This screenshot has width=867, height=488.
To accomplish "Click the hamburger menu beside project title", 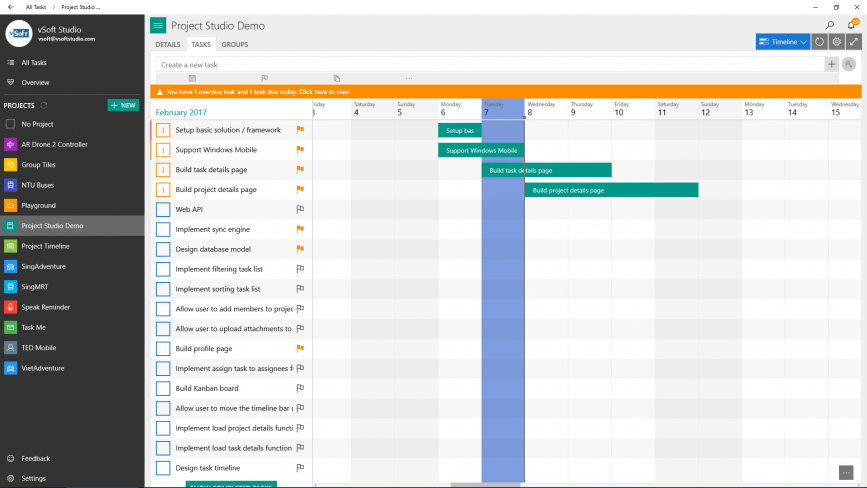I will [158, 25].
